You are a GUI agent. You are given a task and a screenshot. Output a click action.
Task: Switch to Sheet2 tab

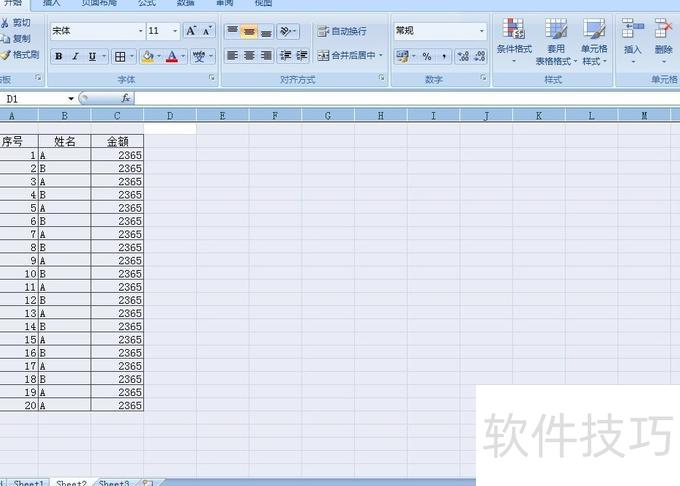(x=71, y=483)
